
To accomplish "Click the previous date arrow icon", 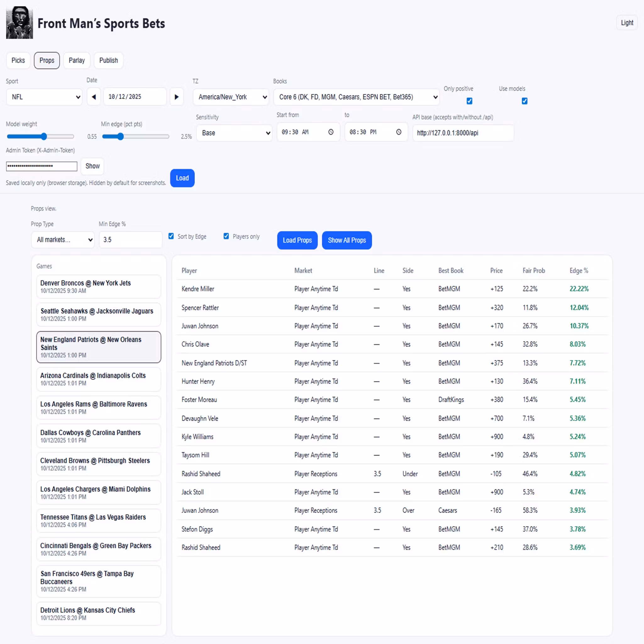I will (x=94, y=97).
